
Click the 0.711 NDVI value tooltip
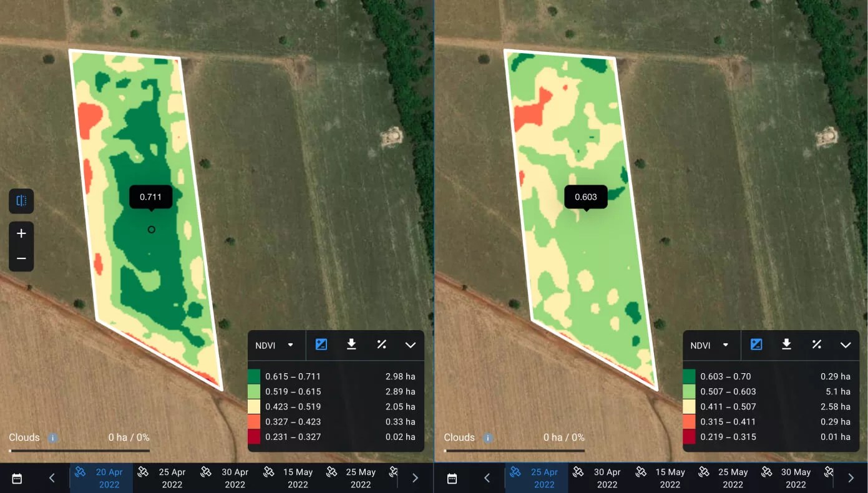pos(150,197)
